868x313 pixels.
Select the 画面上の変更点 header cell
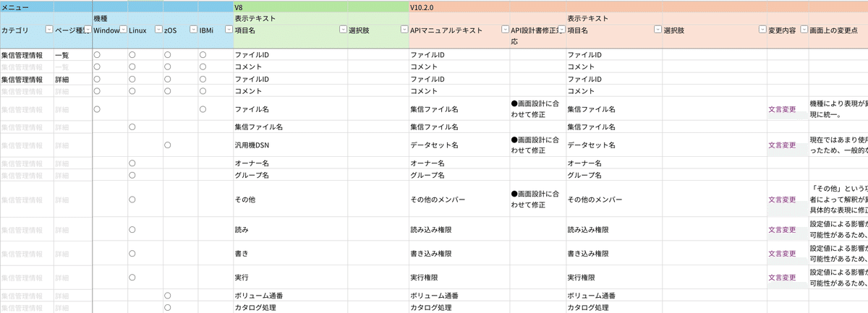(838, 30)
